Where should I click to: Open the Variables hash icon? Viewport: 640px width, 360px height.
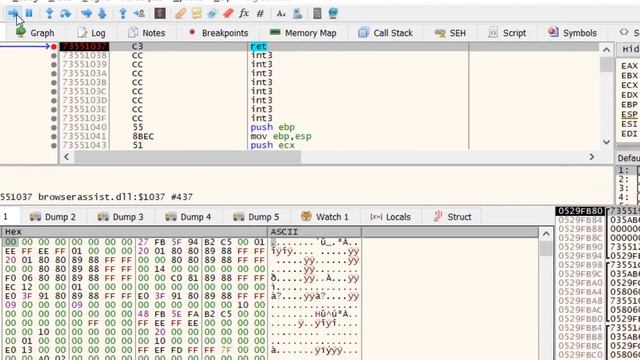pos(260,13)
